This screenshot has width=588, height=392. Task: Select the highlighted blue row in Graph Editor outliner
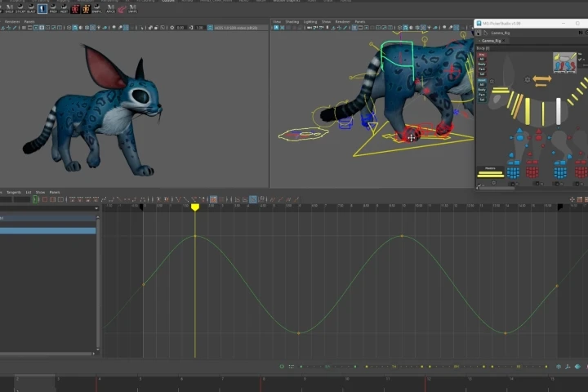(47, 230)
